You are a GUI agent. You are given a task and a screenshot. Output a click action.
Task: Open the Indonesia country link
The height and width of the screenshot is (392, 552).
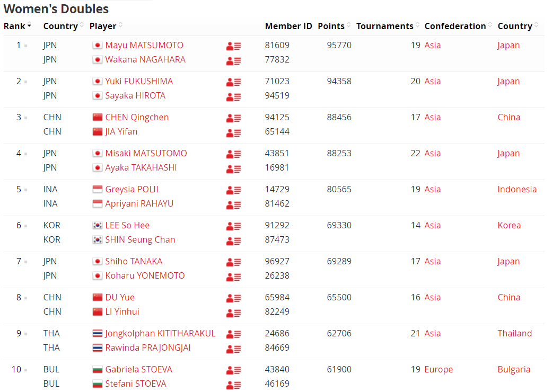pyautogui.click(x=517, y=189)
